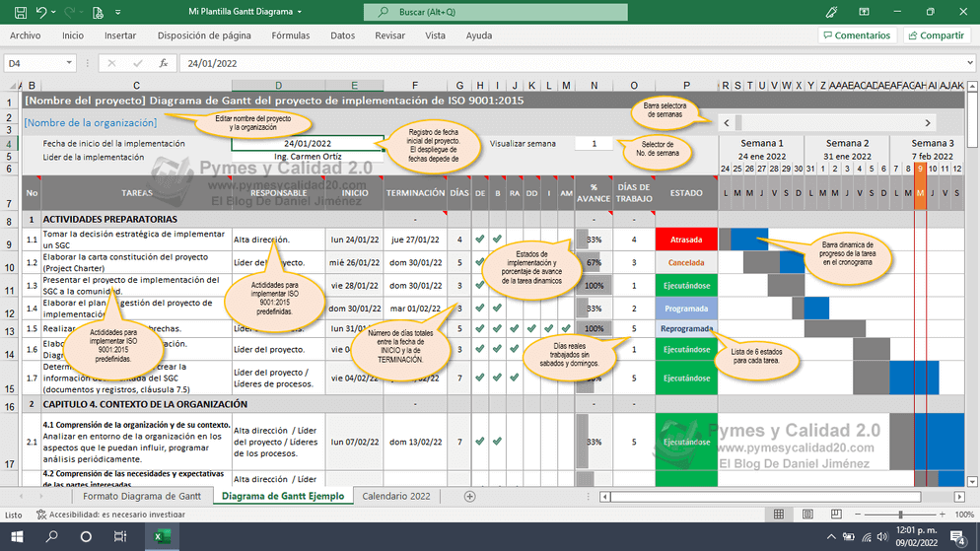Open the Fórmulas ribbon tab
The height and width of the screenshot is (551, 980).
click(291, 35)
